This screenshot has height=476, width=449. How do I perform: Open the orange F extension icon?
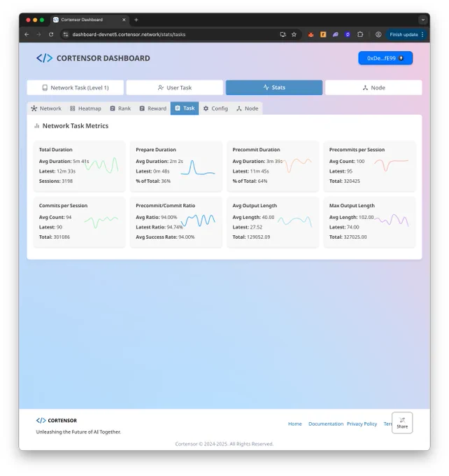[323, 34]
